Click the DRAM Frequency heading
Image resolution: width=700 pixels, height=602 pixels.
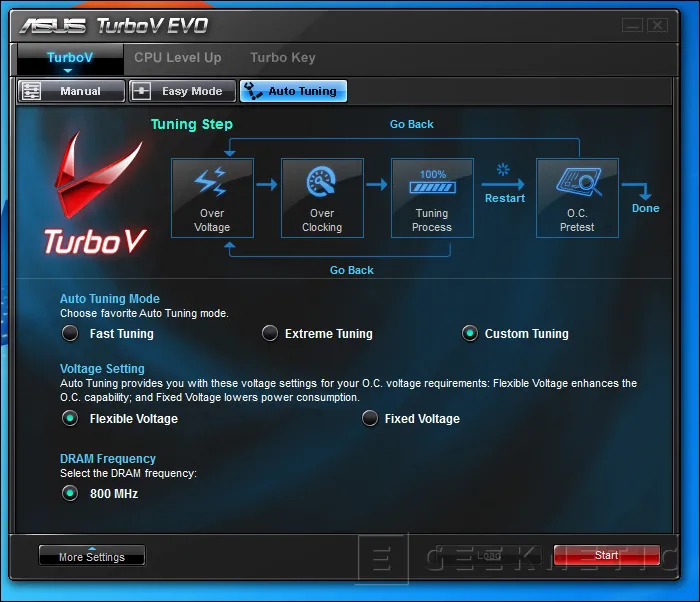pos(108,459)
